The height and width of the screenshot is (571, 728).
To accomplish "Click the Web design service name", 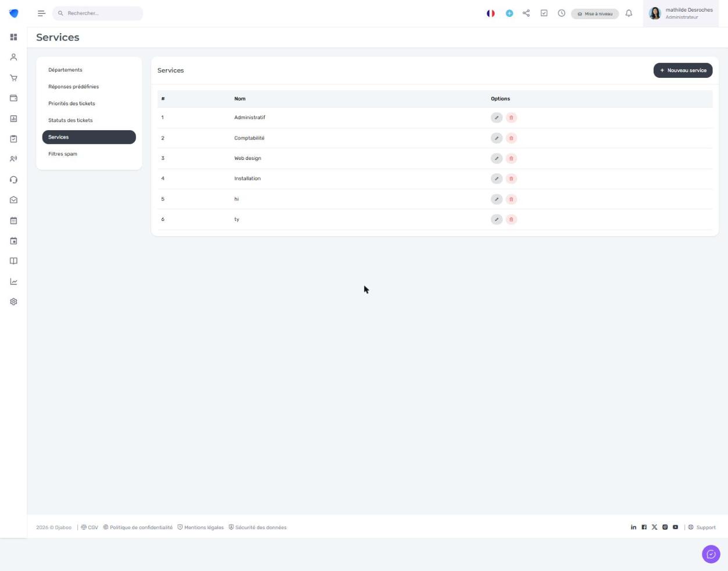I will 248,158.
